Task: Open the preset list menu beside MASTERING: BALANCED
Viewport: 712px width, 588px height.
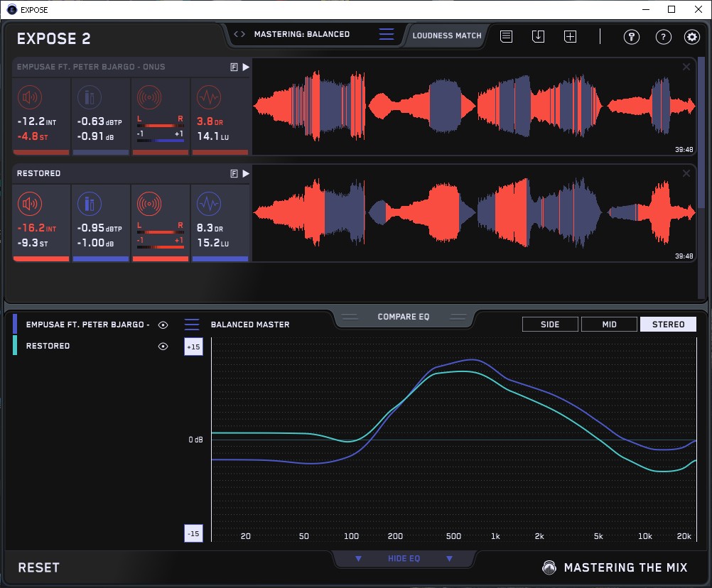Action: tap(387, 34)
